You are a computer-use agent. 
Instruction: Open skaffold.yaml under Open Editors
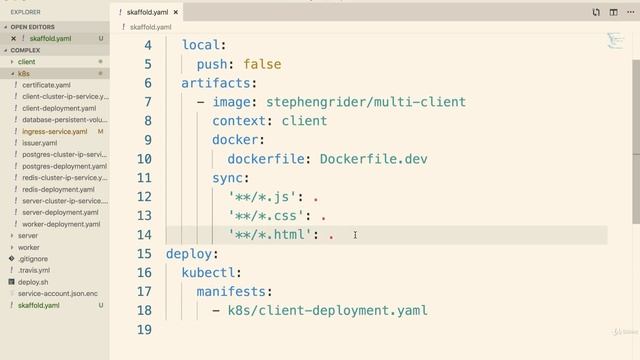click(x=50, y=38)
